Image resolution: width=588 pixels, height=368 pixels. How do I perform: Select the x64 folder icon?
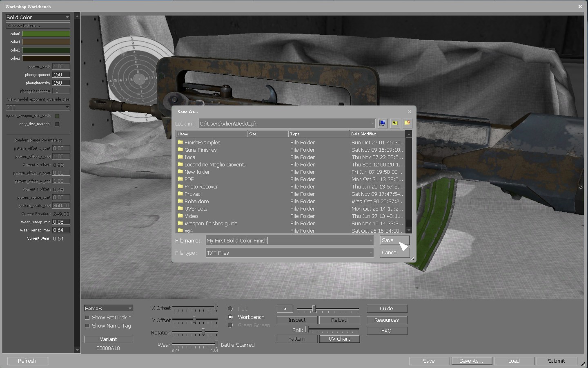coord(180,231)
